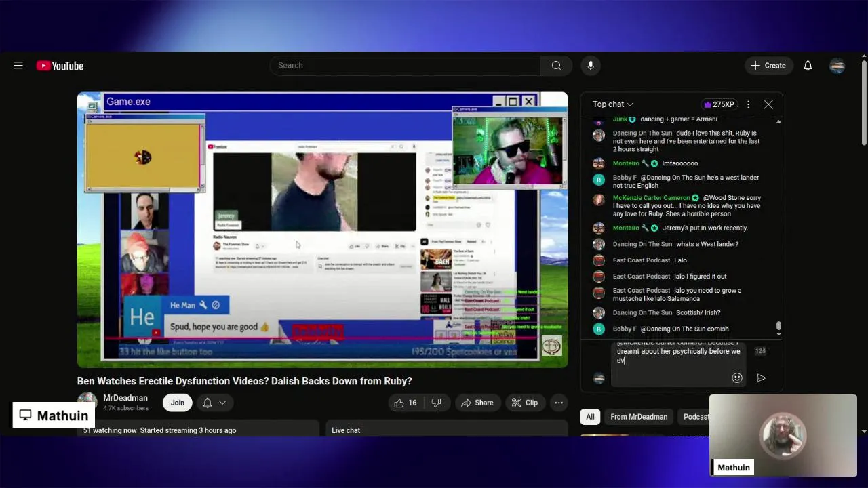Join the MrDeadman channel membership
The width and height of the screenshot is (868, 488).
[178, 403]
